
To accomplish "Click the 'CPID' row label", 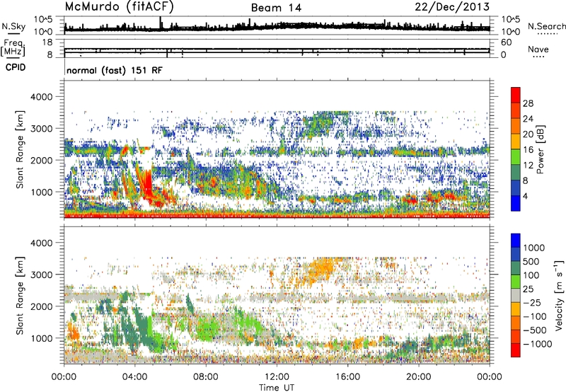I will (x=16, y=67).
